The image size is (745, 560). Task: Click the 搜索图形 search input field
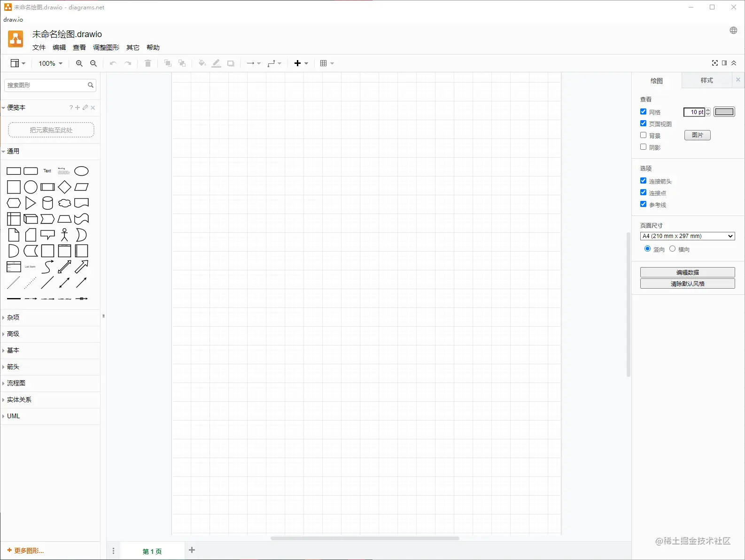tap(46, 85)
